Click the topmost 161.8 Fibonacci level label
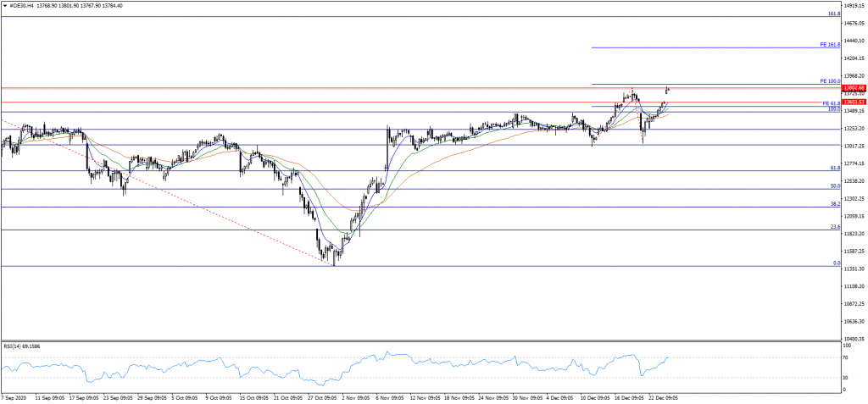868x404 pixels. pos(833,14)
